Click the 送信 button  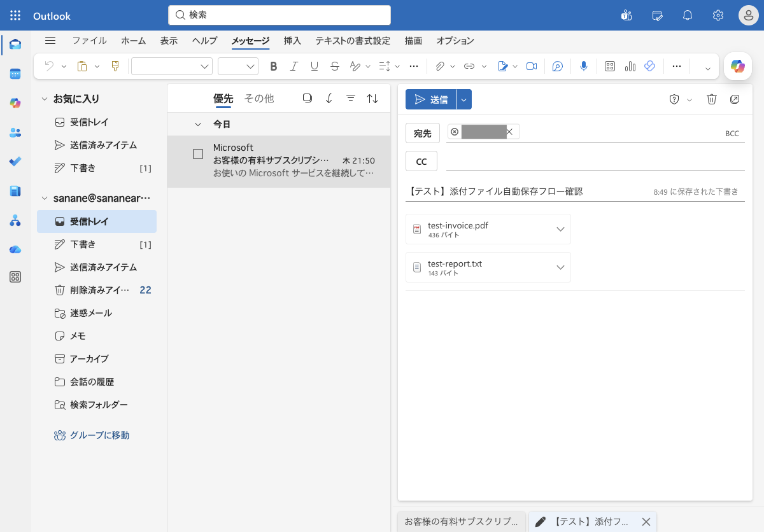coord(431,99)
